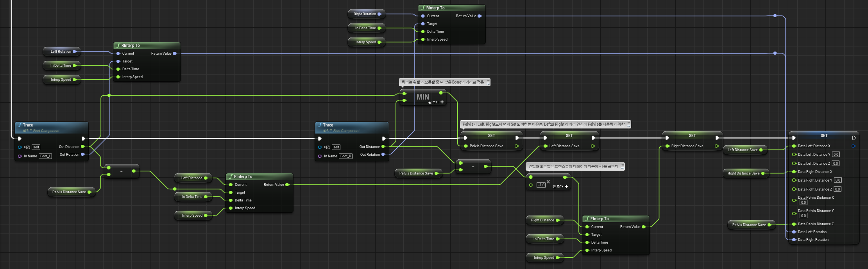Select the Foot_L Trace node header
Image resolution: width=868 pixels, height=269 pixels.
pyautogui.click(x=52, y=127)
